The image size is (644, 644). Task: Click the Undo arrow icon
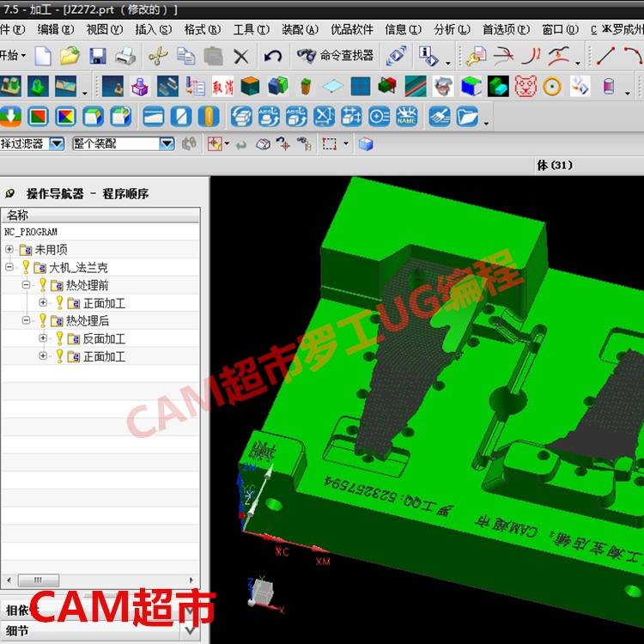click(273, 57)
